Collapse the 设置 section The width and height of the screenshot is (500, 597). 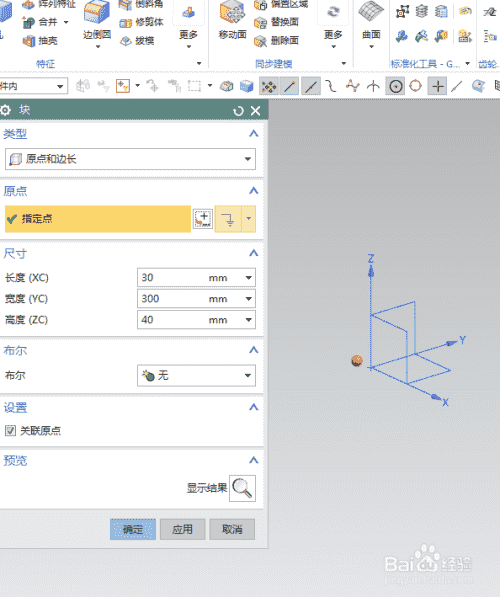253,407
